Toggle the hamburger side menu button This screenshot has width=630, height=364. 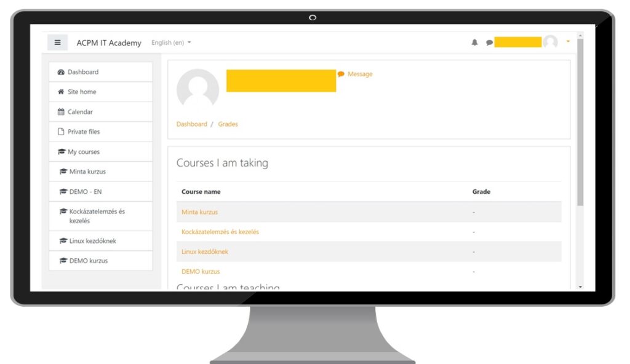[x=58, y=42]
